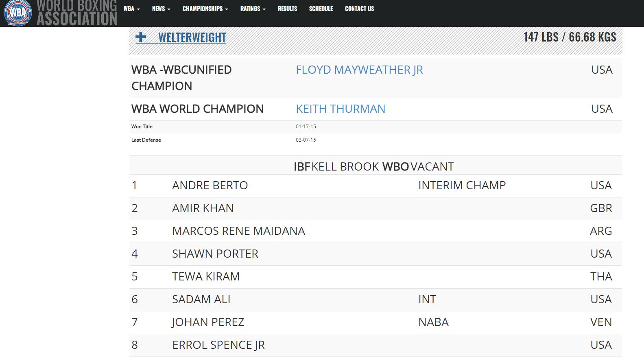Click Marcos Rene Maidana entry

(x=238, y=231)
